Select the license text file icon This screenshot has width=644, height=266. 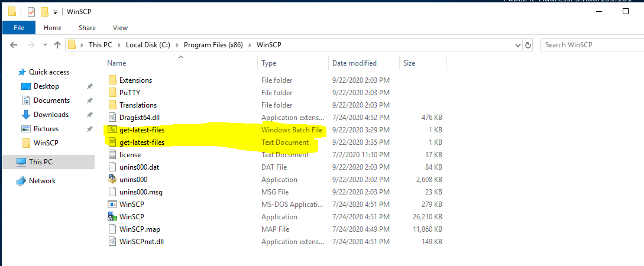pos(112,155)
